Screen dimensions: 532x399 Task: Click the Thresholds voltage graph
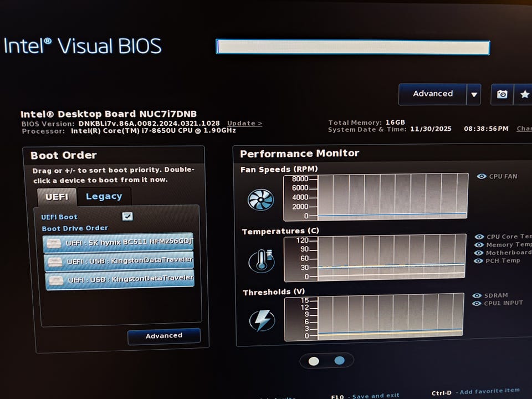[x=374, y=316]
